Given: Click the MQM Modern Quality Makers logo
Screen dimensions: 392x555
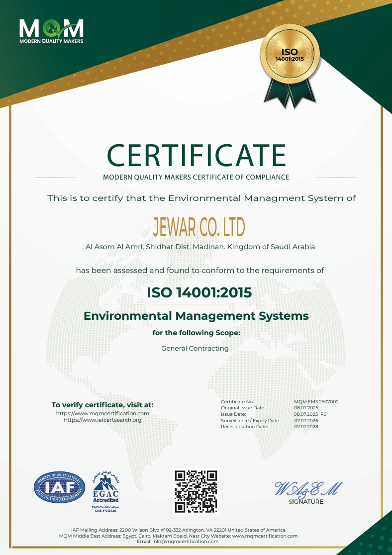Looking at the screenshot, I should [x=51, y=31].
